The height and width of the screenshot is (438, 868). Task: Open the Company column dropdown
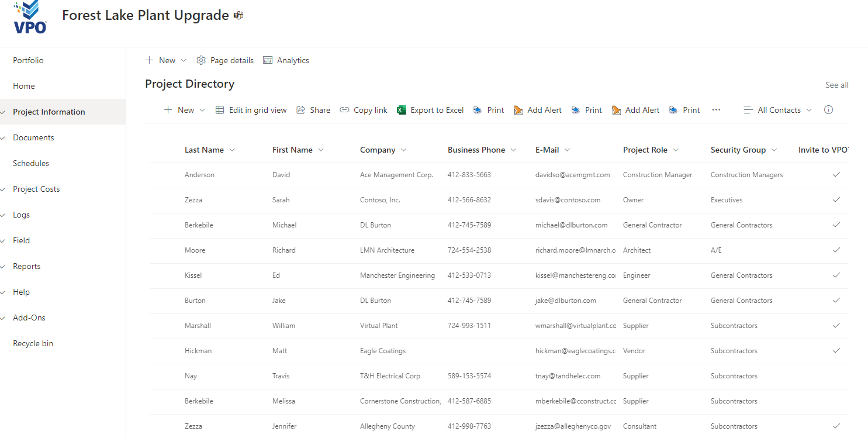[402, 150]
